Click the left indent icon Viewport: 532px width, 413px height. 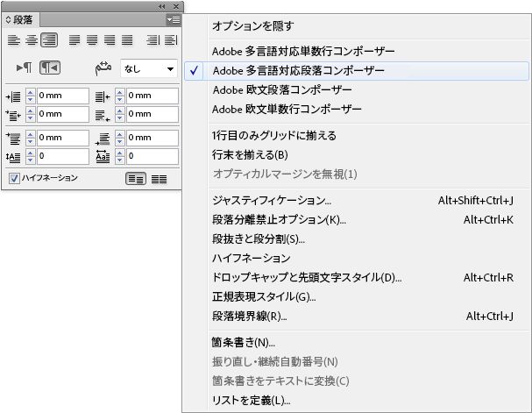(x=13, y=96)
